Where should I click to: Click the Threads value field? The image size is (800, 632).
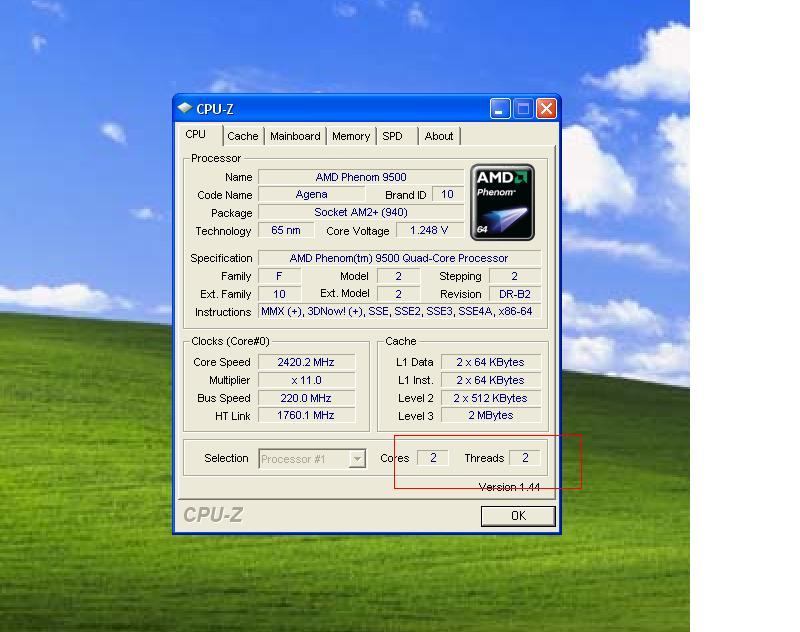pos(525,458)
